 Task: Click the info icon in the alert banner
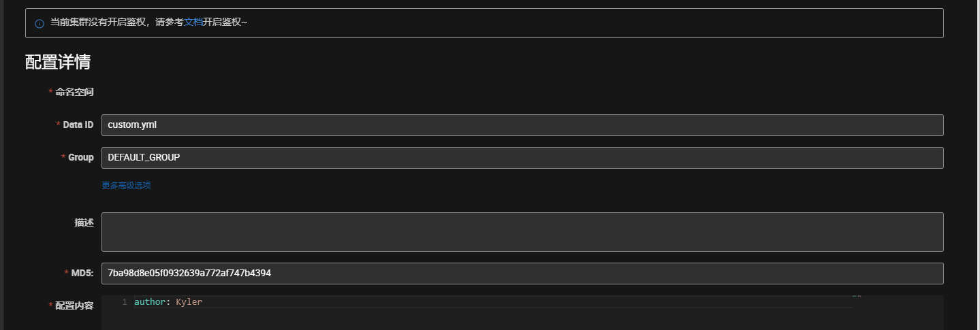(39, 23)
